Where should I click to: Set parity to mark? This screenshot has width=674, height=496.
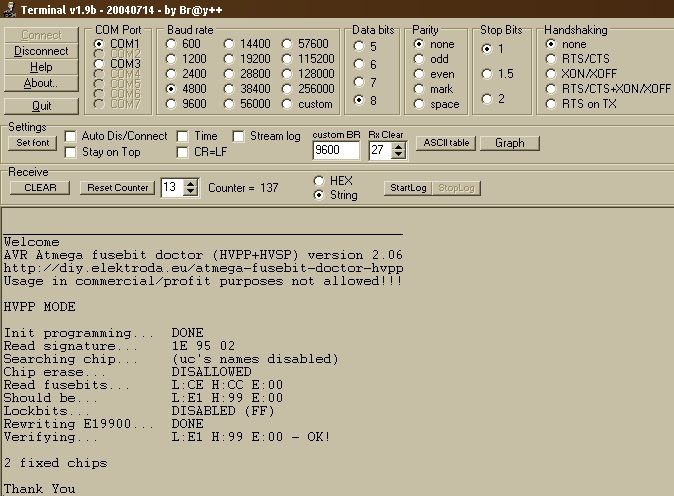pyautogui.click(x=419, y=89)
